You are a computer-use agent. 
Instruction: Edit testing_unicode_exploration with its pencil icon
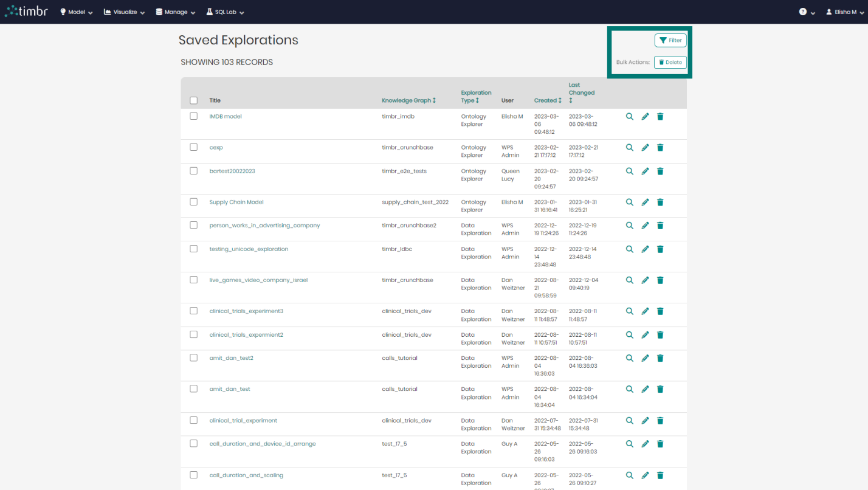click(646, 249)
